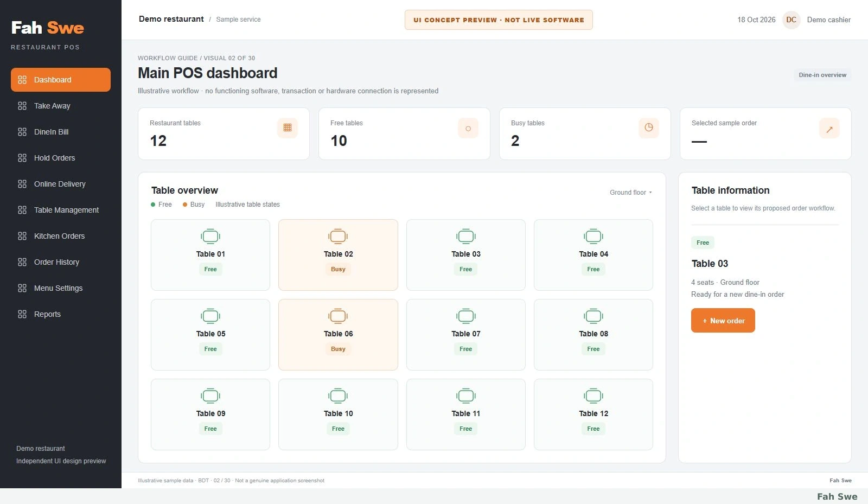Screen dimensions: 868x504
Task: Click the Reports sidebar icon
Action: [x=22, y=314]
